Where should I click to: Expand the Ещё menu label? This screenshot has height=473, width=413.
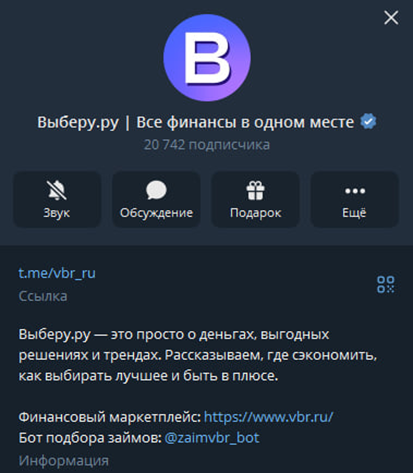[355, 212]
